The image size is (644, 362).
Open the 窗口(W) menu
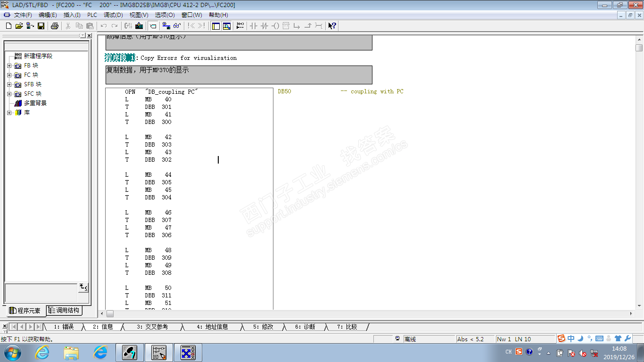coord(191,15)
